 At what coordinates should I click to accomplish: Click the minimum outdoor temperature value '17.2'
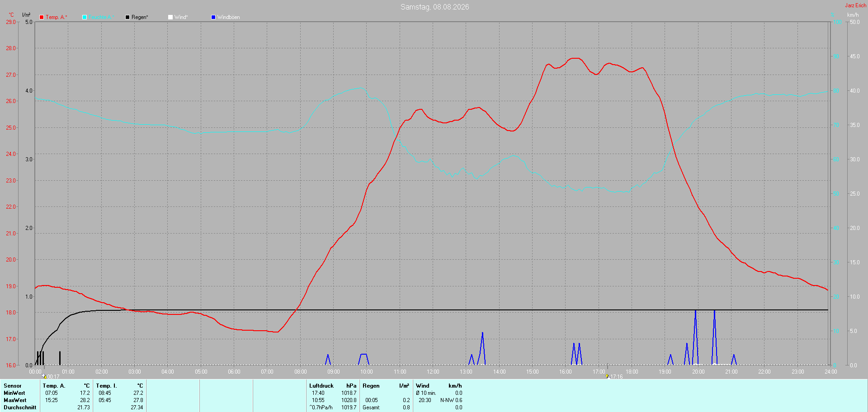85,393
